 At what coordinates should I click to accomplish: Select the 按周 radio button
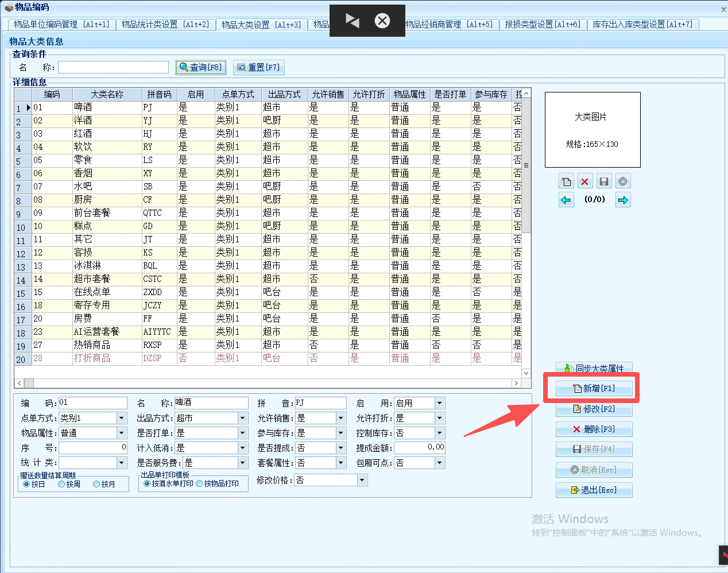click(x=61, y=484)
